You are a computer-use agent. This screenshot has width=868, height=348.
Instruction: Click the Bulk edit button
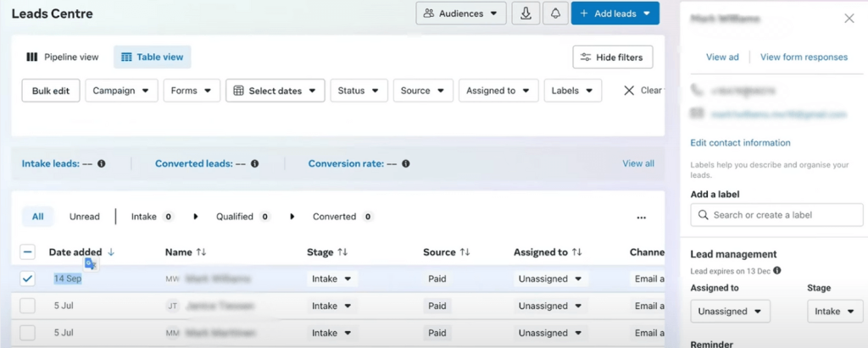(x=51, y=91)
